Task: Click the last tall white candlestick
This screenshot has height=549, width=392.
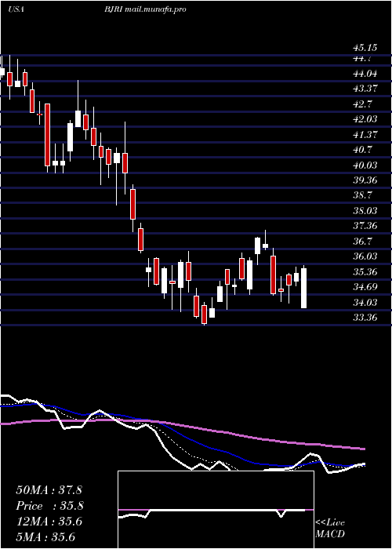Action: [x=304, y=288]
